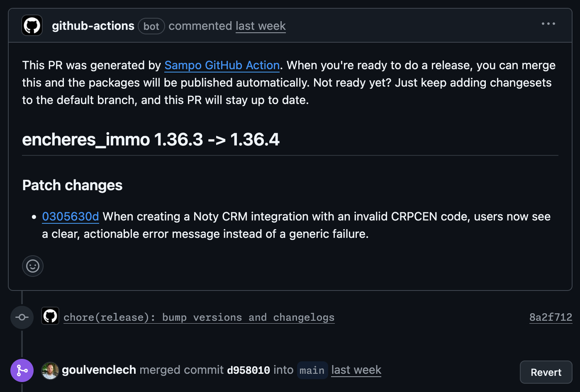Open commit 8a2f712
This screenshot has width=580, height=392.
click(x=550, y=317)
